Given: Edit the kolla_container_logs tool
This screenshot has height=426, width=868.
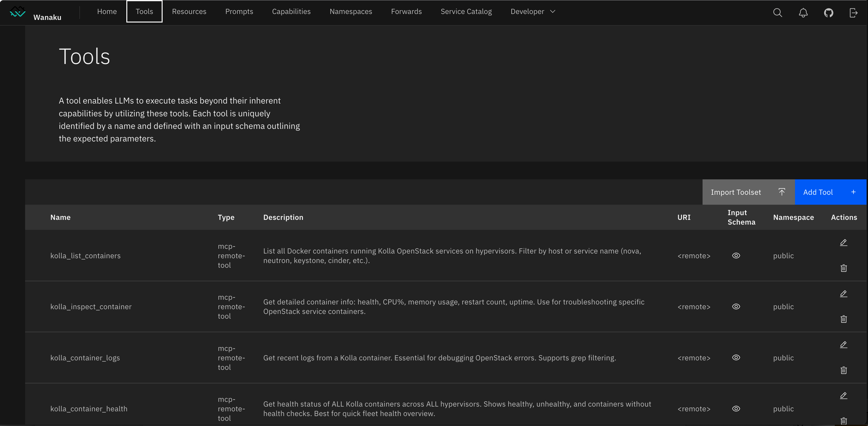Looking at the screenshot, I should tap(843, 344).
